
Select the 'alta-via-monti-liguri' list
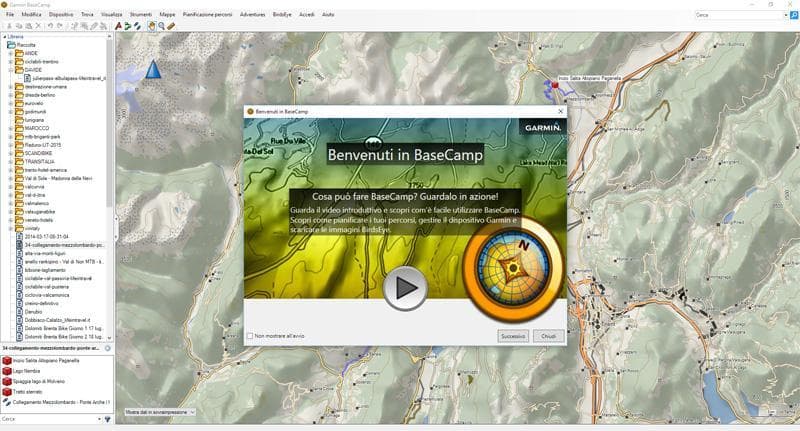[43, 253]
